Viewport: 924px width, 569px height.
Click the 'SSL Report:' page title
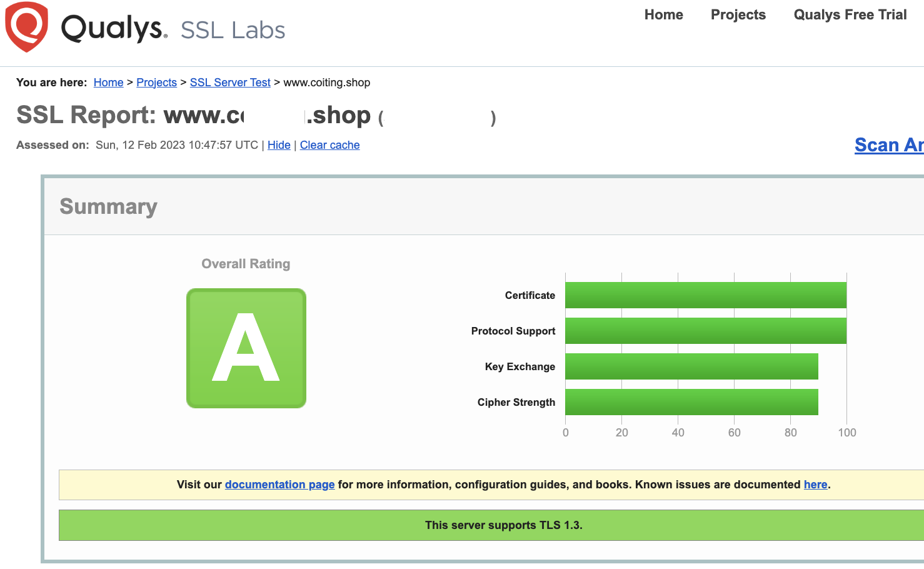point(86,115)
